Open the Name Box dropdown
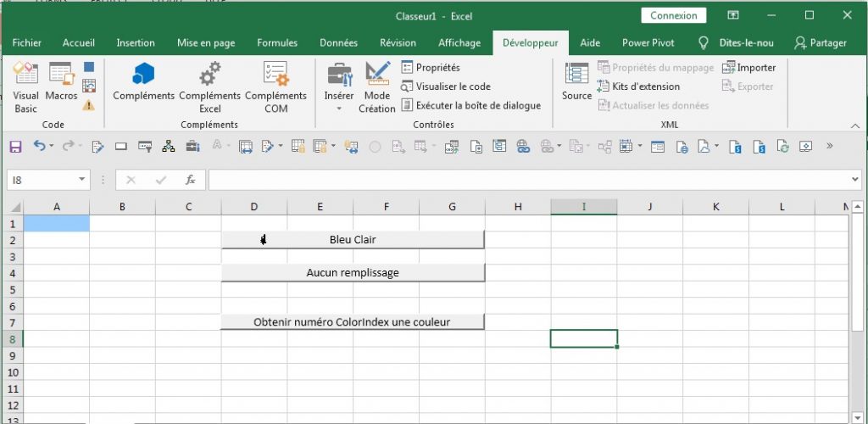The width and height of the screenshot is (868, 424). pos(82,179)
